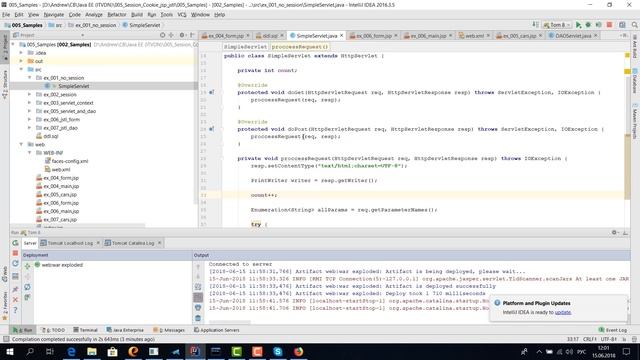
Task: Hide the Project tool window
Action: coord(192,35)
